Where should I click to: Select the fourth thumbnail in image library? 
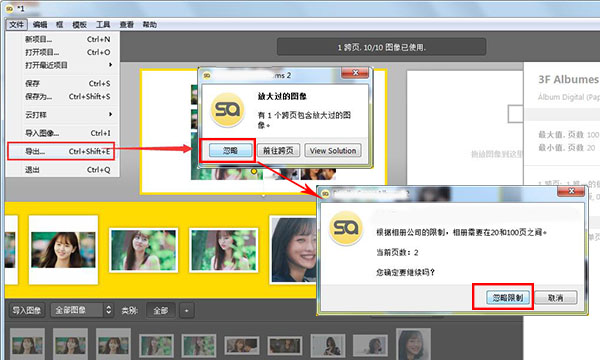[156, 345]
